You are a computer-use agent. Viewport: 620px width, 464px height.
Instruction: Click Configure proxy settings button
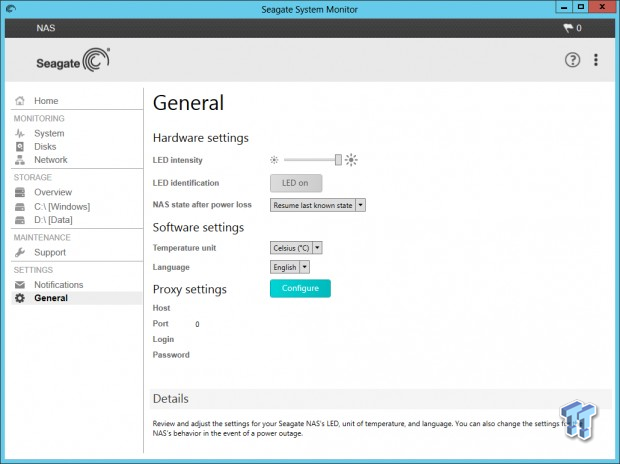(300, 288)
